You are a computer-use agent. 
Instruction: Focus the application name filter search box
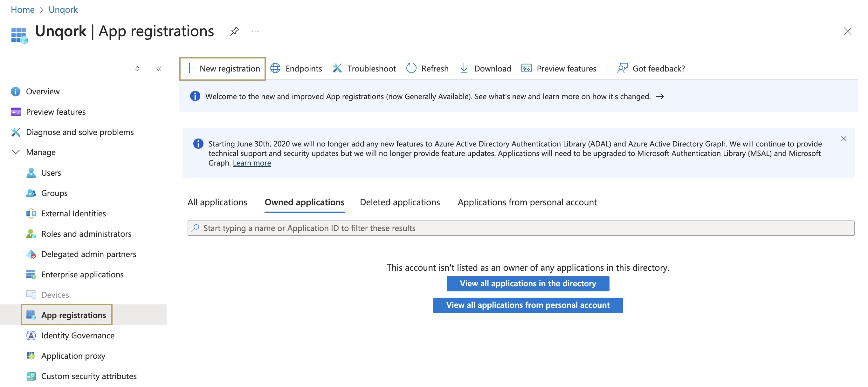tap(520, 228)
